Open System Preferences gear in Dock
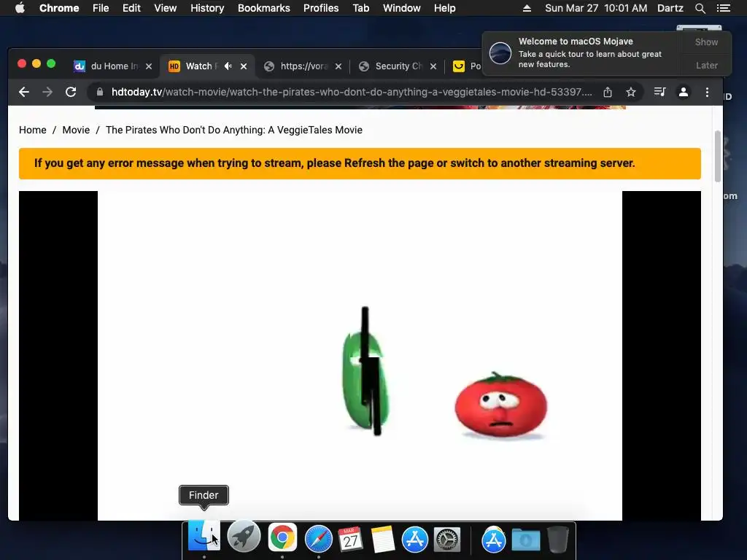The height and width of the screenshot is (560, 747). [x=447, y=540]
